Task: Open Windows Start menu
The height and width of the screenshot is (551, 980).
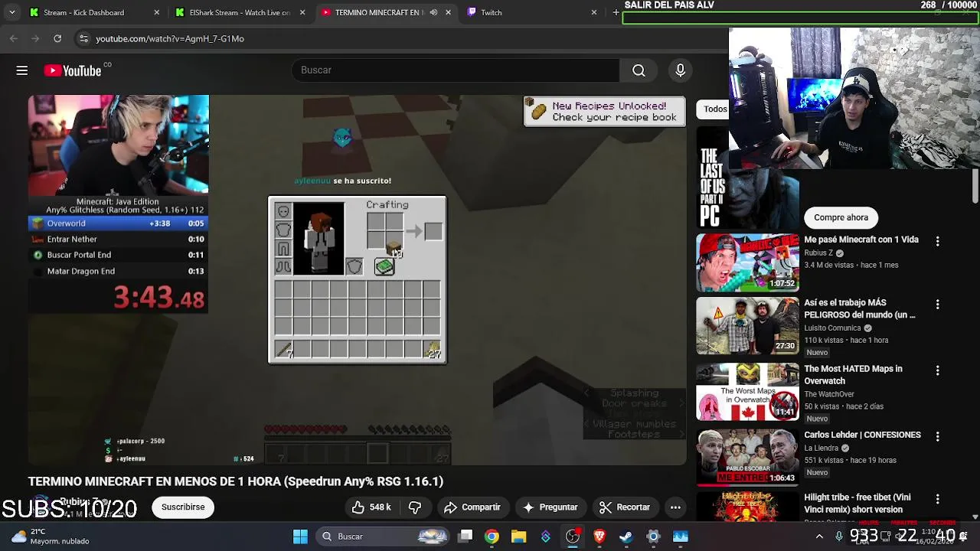Action: coord(300,536)
